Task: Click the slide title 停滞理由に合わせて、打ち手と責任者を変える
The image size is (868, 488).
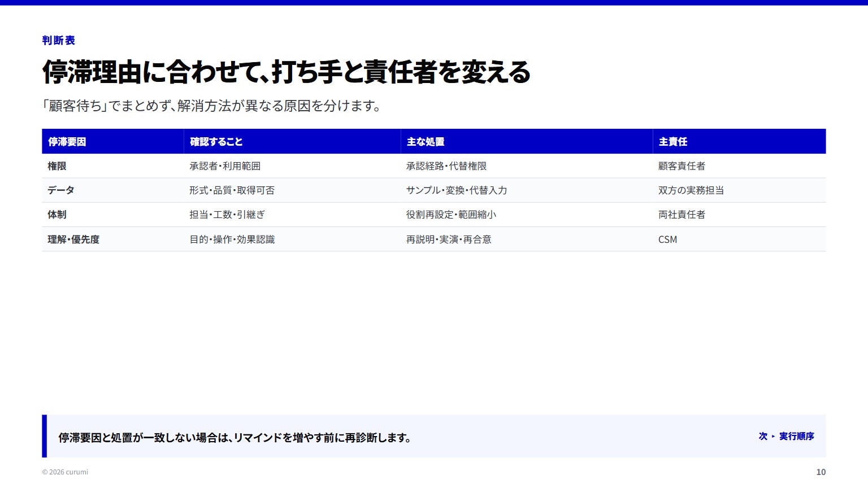Action: point(287,72)
